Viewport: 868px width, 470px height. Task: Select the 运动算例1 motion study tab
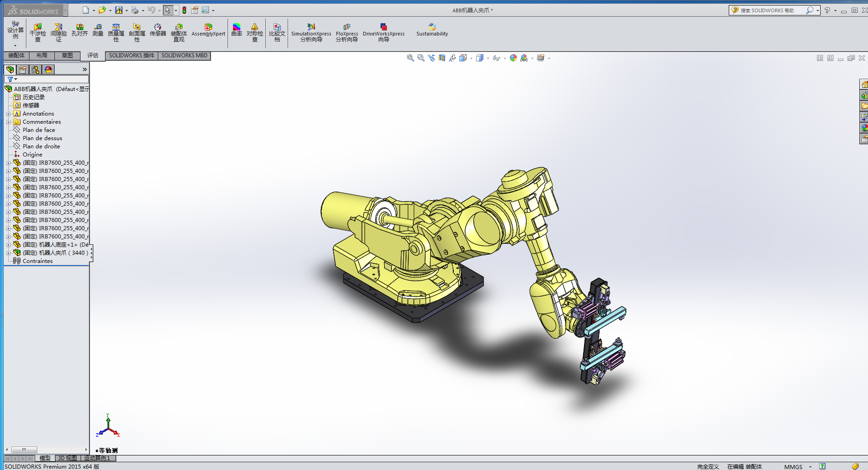[x=97, y=458]
